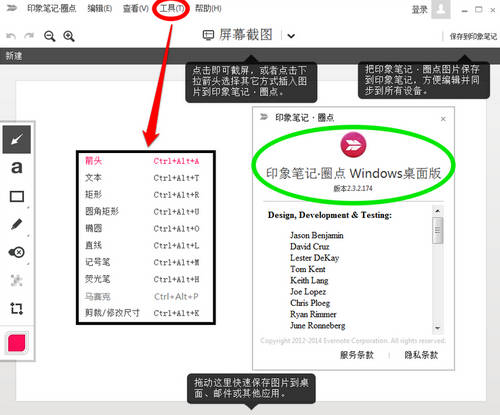Click the pink Skitch logo in about dialog
Viewport: 500px width, 415px height.
click(x=353, y=145)
